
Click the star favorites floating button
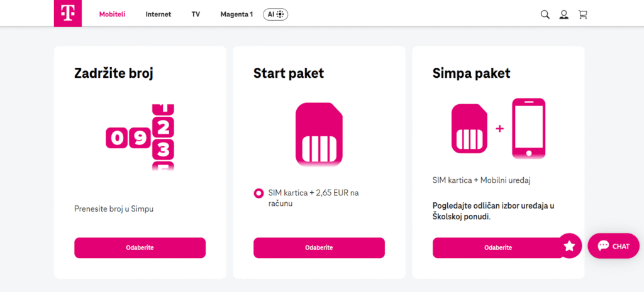pyautogui.click(x=569, y=246)
